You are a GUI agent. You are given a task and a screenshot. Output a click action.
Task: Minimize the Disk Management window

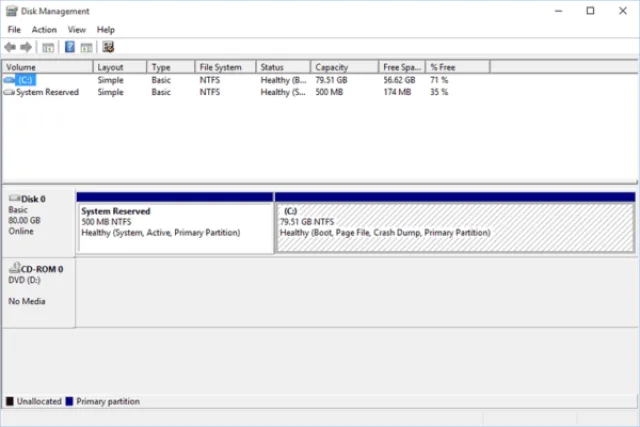(x=558, y=11)
